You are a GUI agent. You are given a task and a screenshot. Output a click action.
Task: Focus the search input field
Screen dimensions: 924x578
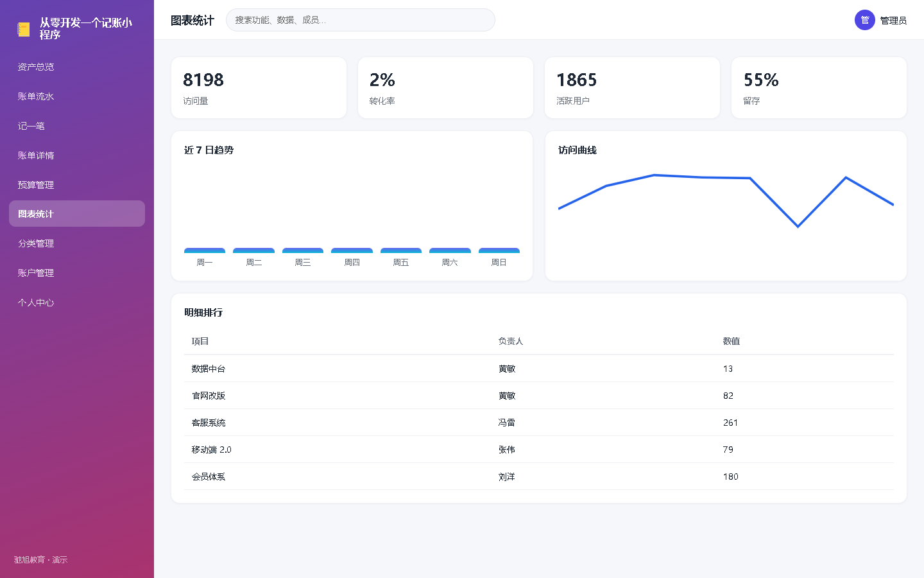tap(361, 20)
